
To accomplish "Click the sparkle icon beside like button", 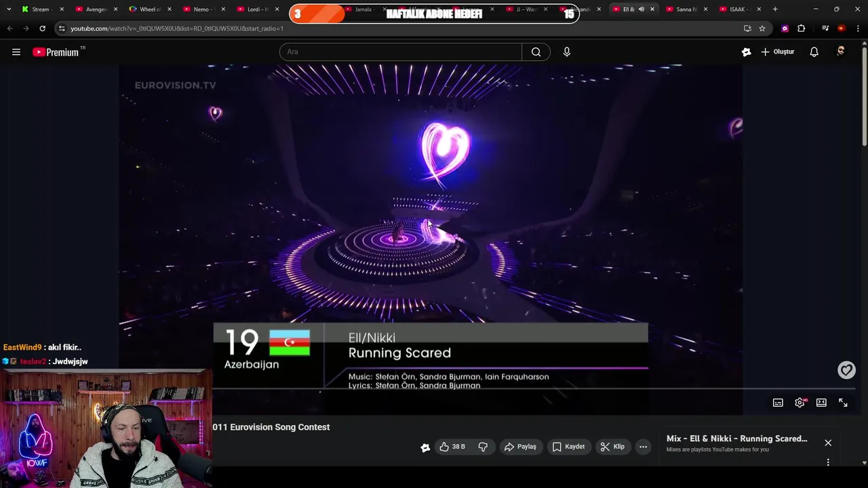I will click(425, 447).
